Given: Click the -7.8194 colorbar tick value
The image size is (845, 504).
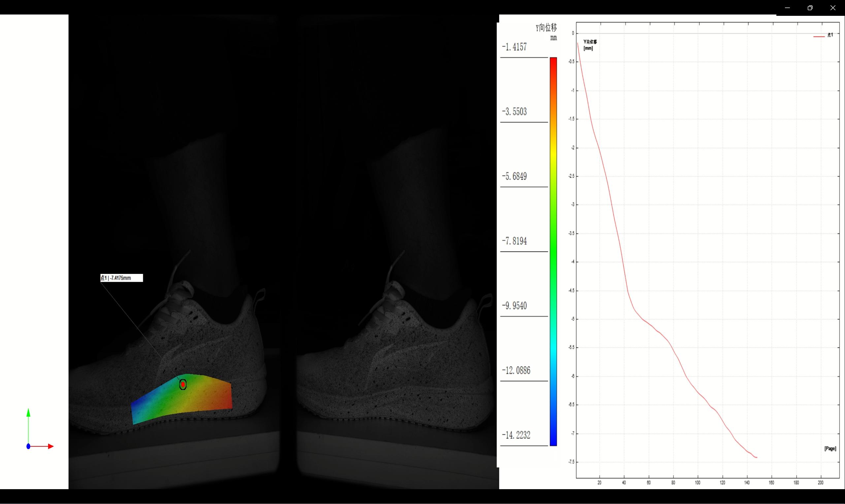Looking at the screenshot, I should pyautogui.click(x=514, y=241).
